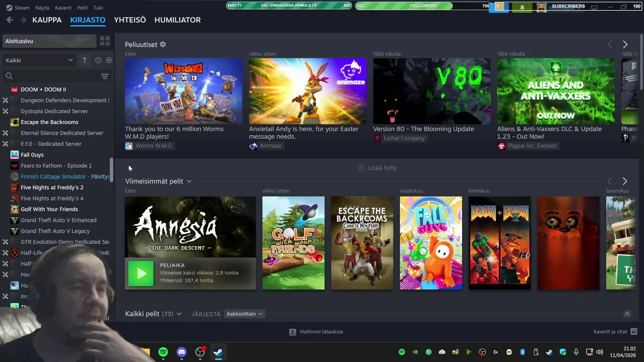Open Discord from the taskbar
Image resolution: width=644 pixels, height=362 pixels.
point(182,352)
